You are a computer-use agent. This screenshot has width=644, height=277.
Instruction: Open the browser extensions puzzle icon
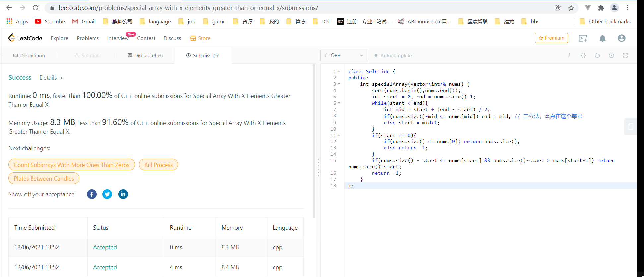point(601,8)
